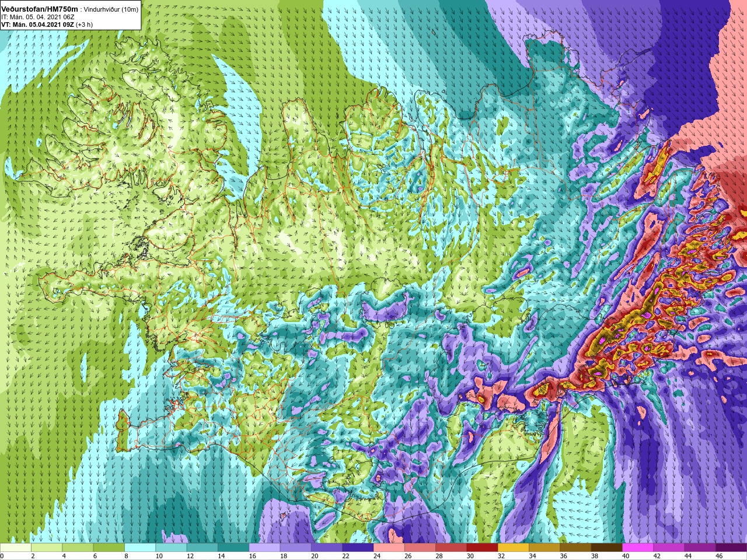Pick the 0–2 pale yellow legend swatch
747x560 pixels.
(16, 548)
